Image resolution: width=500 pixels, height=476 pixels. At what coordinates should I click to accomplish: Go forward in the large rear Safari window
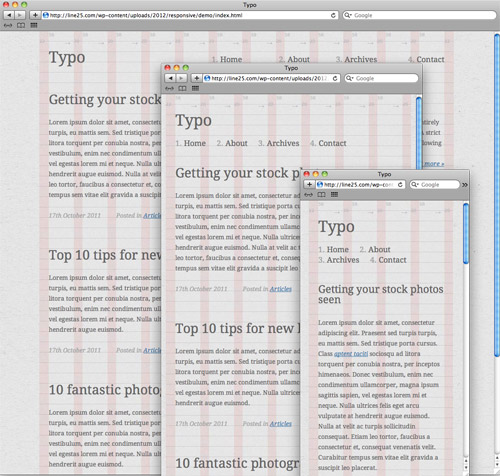(20, 15)
